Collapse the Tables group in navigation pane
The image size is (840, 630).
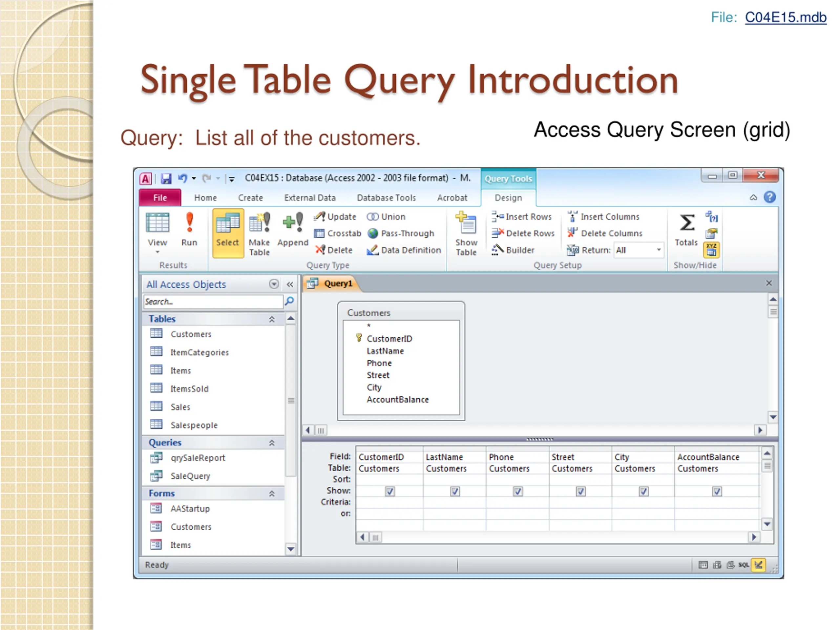point(272,319)
